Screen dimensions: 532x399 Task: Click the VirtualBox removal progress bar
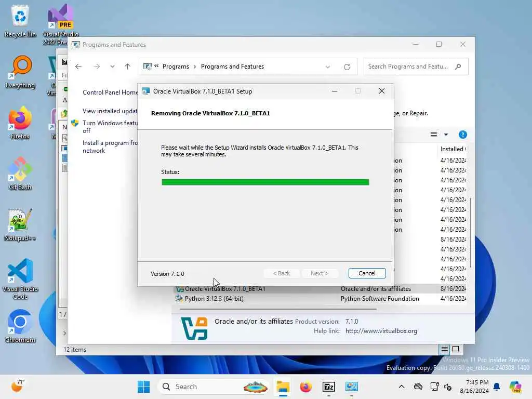tap(265, 182)
